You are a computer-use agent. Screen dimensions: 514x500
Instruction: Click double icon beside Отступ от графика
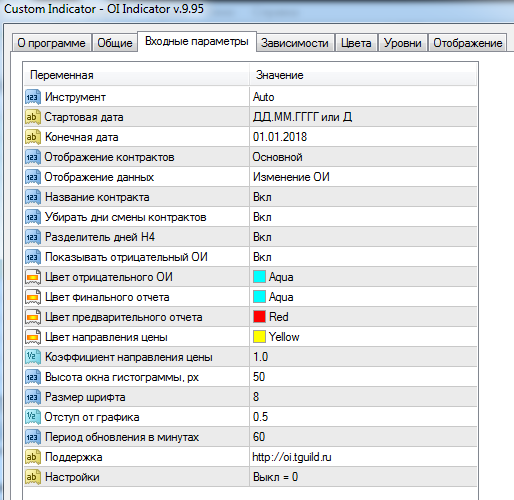click(33, 417)
